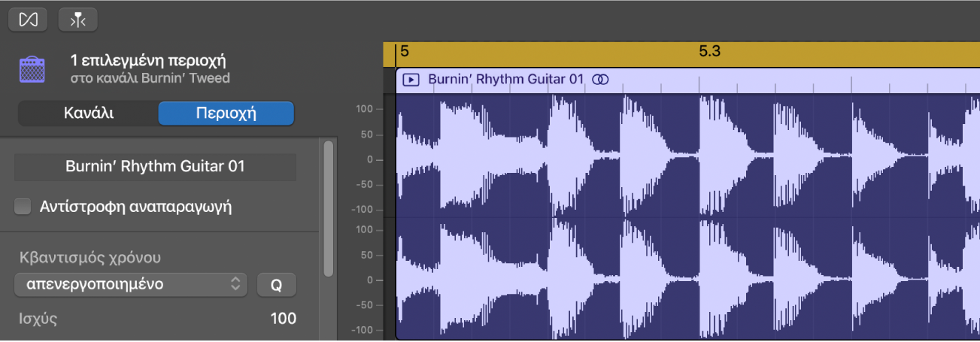
Task: Click the loop icon beside region name
Action: [600, 79]
